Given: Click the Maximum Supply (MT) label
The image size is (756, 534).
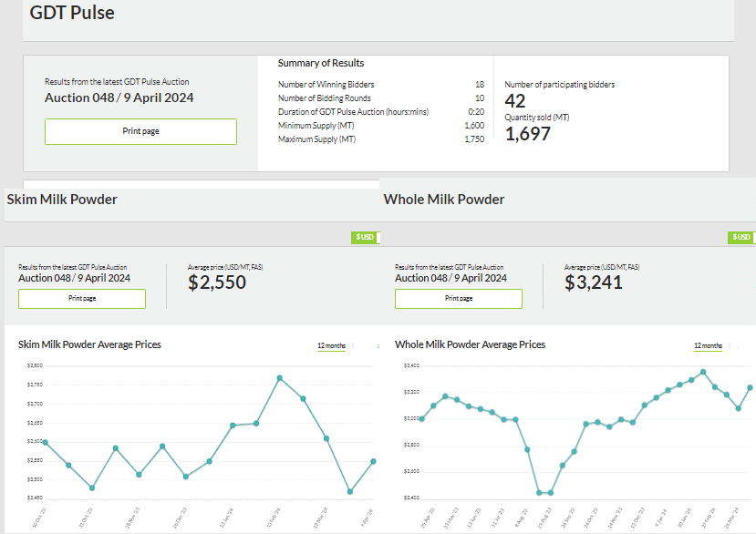Looking at the screenshot, I should coord(316,139).
